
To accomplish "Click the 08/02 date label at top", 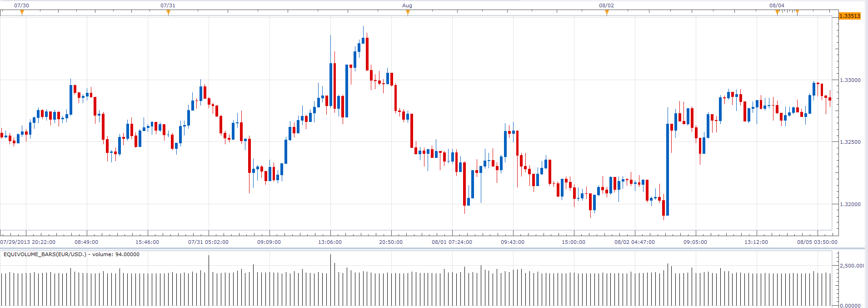I will [606, 5].
